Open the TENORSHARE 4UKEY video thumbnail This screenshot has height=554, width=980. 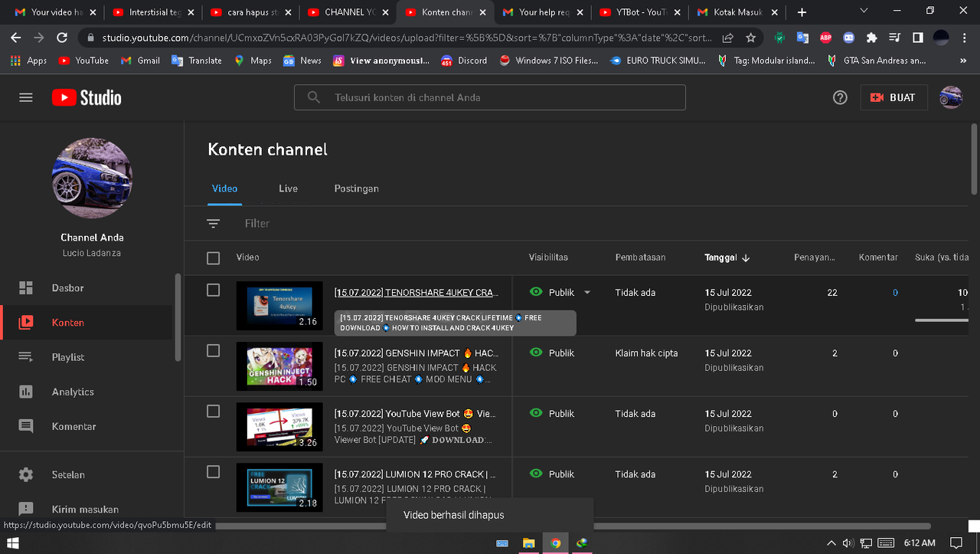[279, 306]
